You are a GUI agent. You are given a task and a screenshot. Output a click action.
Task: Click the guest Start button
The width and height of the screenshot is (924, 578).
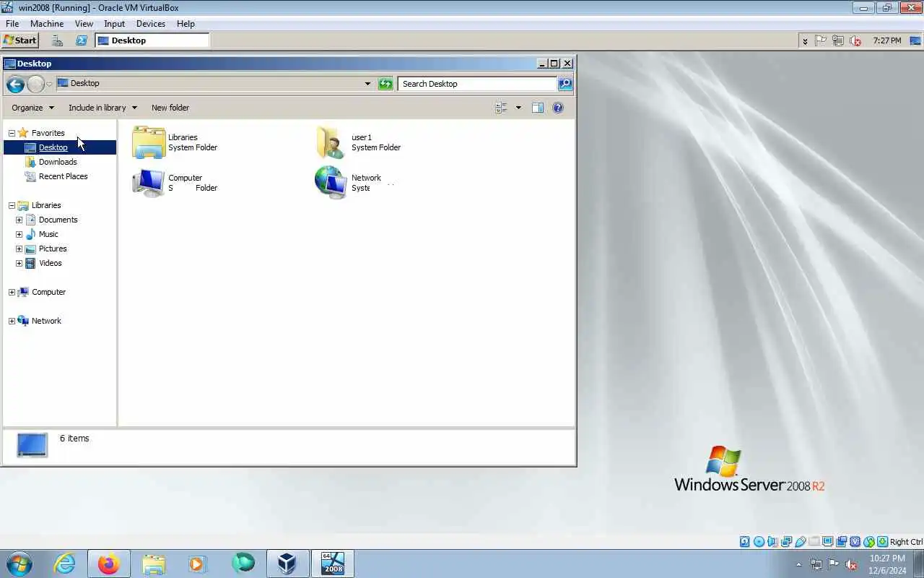[x=19, y=40]
